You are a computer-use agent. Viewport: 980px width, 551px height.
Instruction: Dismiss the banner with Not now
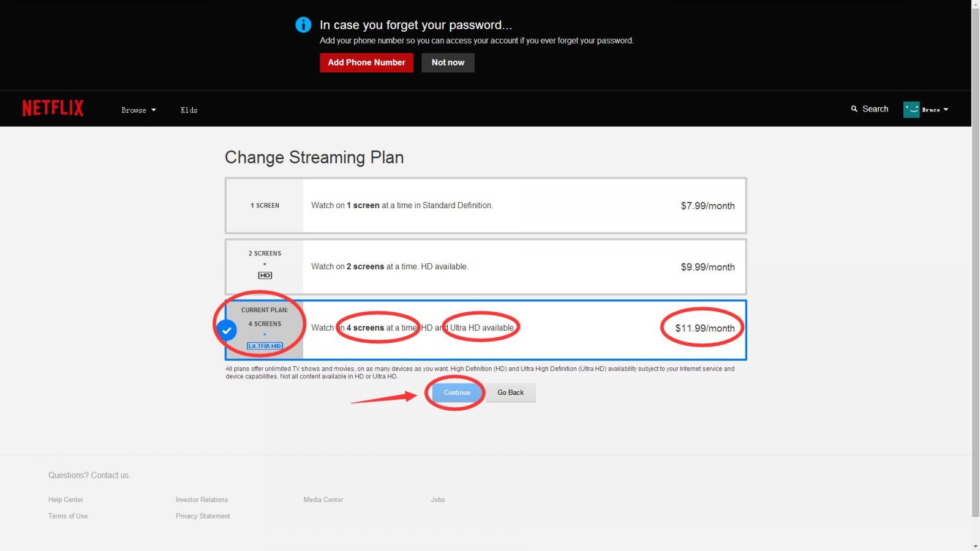pos(448,62)
